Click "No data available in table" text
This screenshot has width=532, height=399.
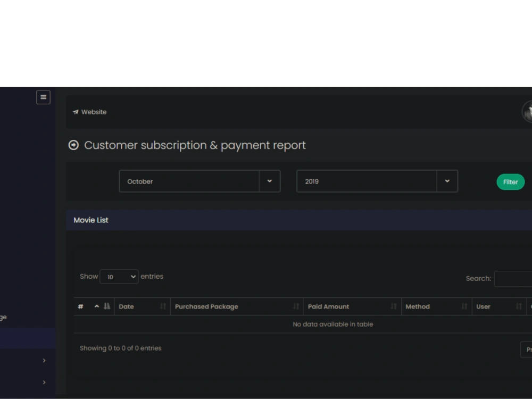click(333, 325)
